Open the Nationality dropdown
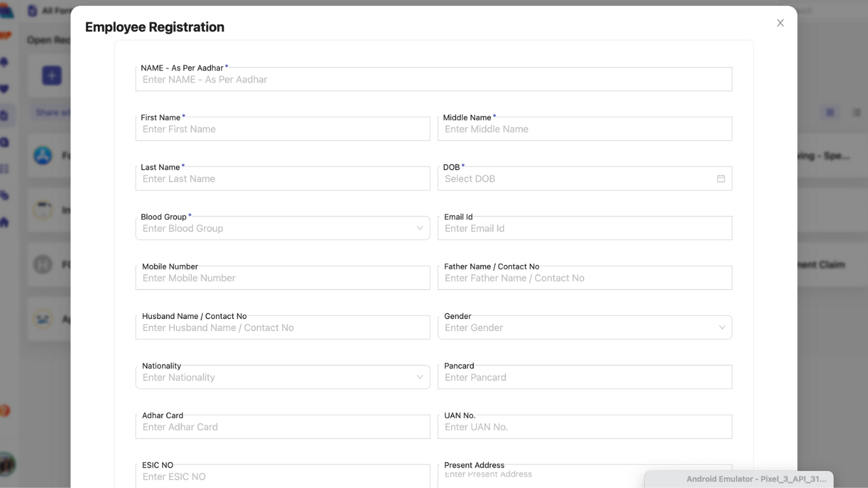 (419, 377)
